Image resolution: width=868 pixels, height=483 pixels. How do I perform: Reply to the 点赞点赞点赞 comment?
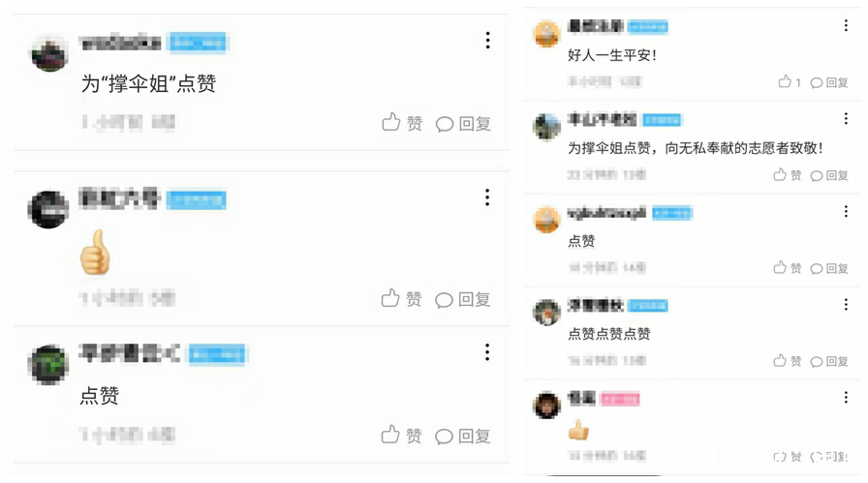click(x=829, y=361)
